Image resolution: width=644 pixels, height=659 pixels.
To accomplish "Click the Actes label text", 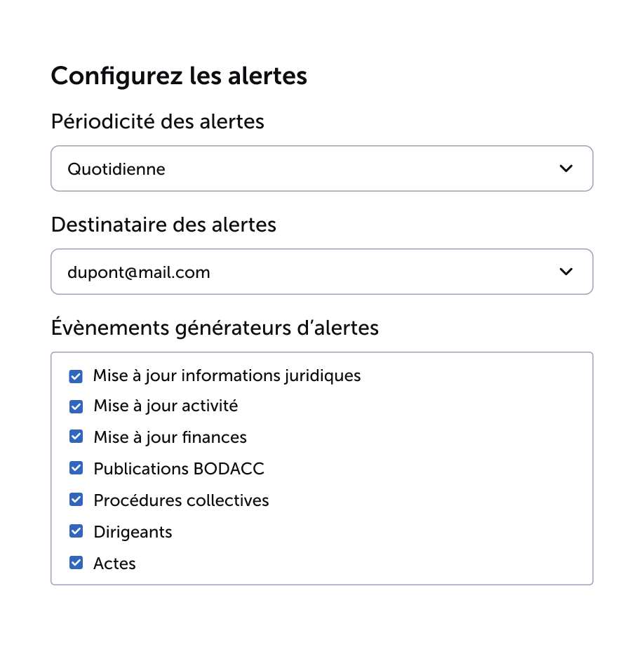I will pos(114,564).
